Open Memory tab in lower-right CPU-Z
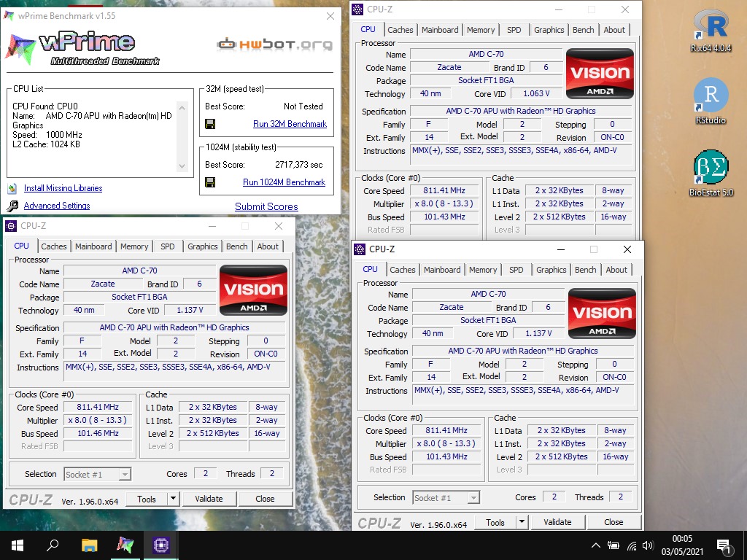 pos(483,270)
